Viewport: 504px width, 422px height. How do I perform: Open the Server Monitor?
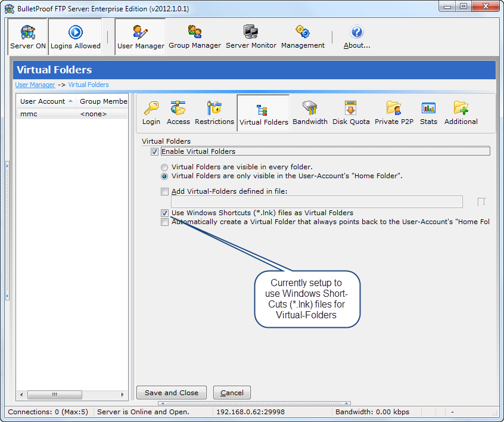click(x=251, y=37)
